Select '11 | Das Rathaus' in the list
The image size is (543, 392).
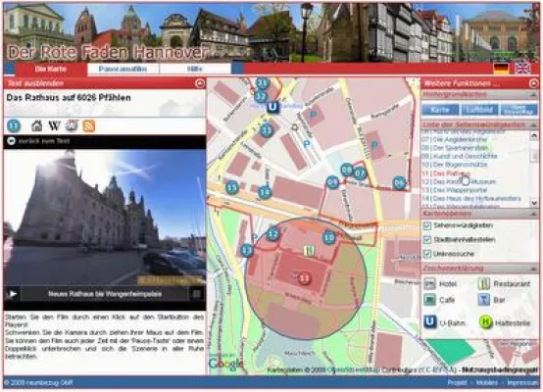tap(446, 173)
